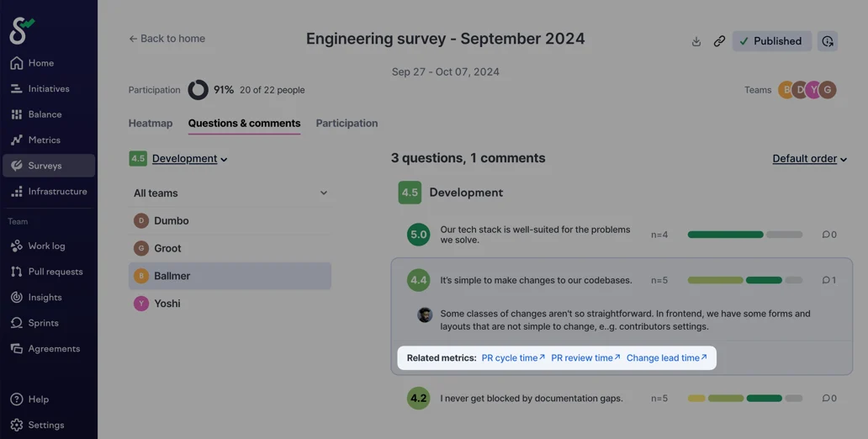
Task: Click the download icon in the header
Action: [x=696, y=41]
